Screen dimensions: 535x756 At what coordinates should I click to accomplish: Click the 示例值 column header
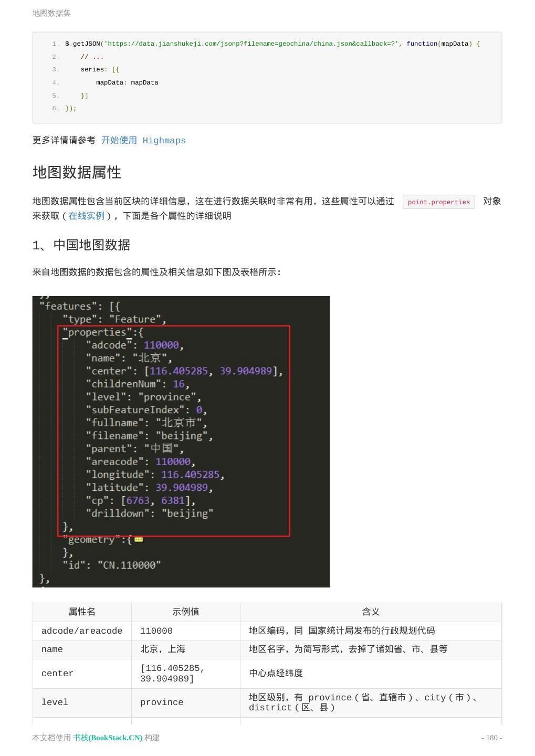tap(186, 612)
